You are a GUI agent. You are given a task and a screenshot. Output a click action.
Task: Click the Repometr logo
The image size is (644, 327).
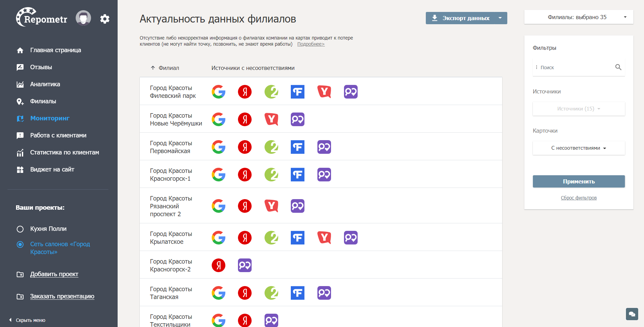[x=42, y=17]
